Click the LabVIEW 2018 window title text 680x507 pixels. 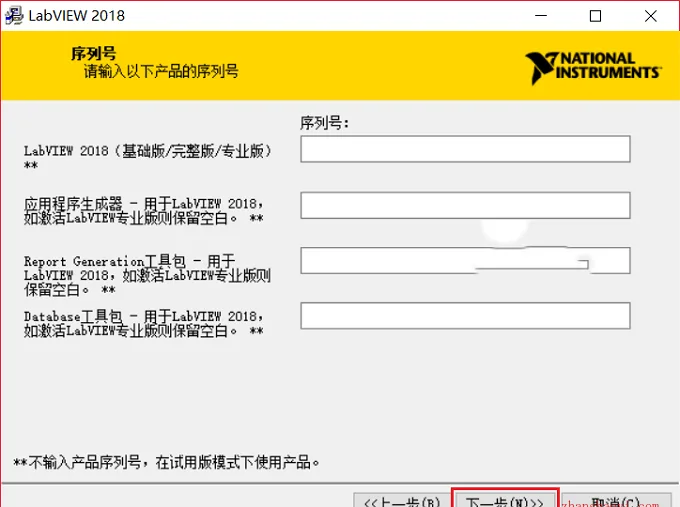[77, 16]
